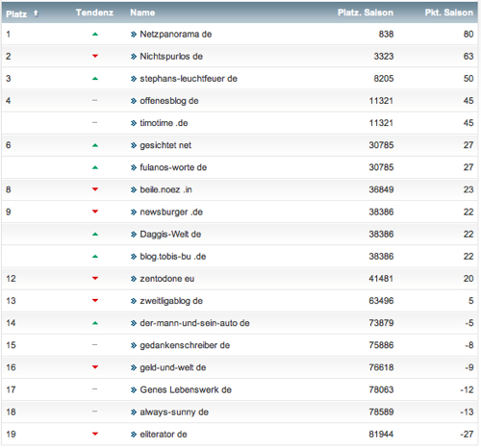
Task: Open the Daggis-Welt de link
Action: click(170, 234)
